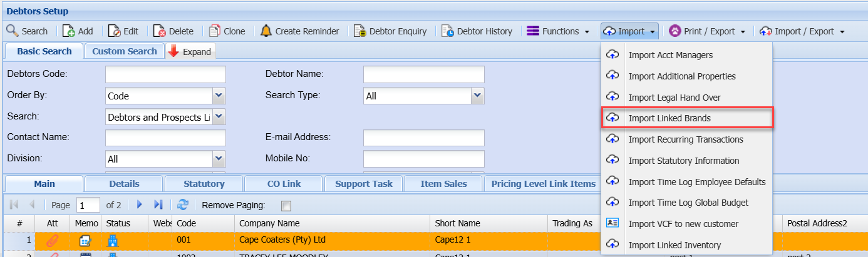This screenshot has width=868, height=257.
Task: Click the Expand button
Action: [x=190, y=52]
